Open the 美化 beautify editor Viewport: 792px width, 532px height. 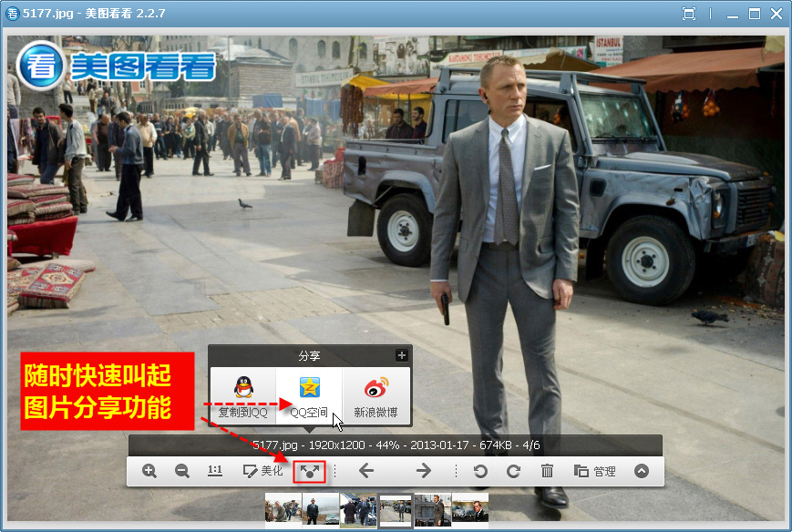(262, 471)
